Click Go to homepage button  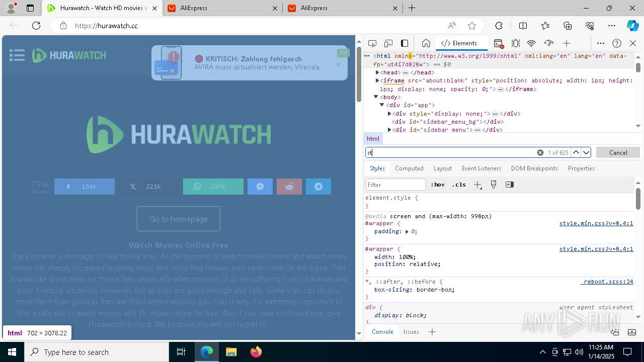[179, 219]
